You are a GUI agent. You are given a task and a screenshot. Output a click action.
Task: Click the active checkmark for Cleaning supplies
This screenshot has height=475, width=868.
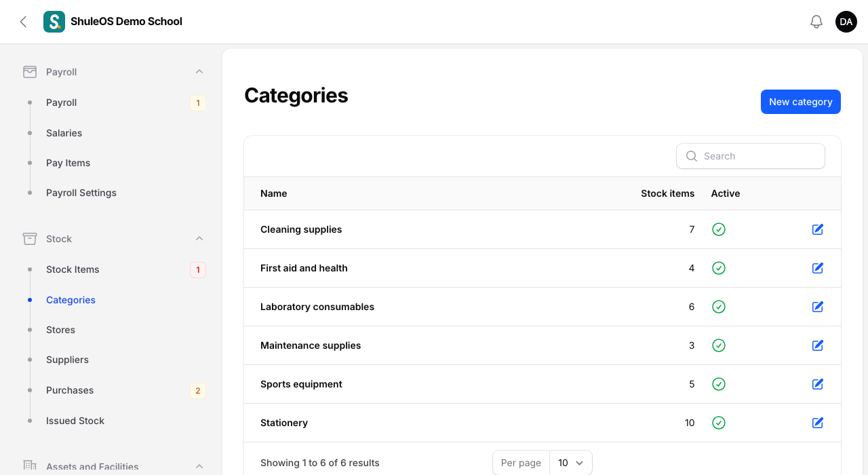click(x=719, y=229)
